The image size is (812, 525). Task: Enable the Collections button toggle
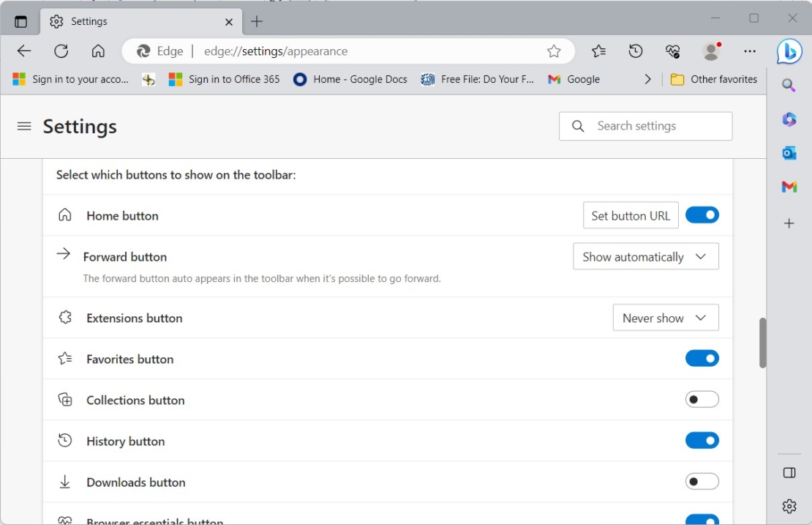point(702,399)
